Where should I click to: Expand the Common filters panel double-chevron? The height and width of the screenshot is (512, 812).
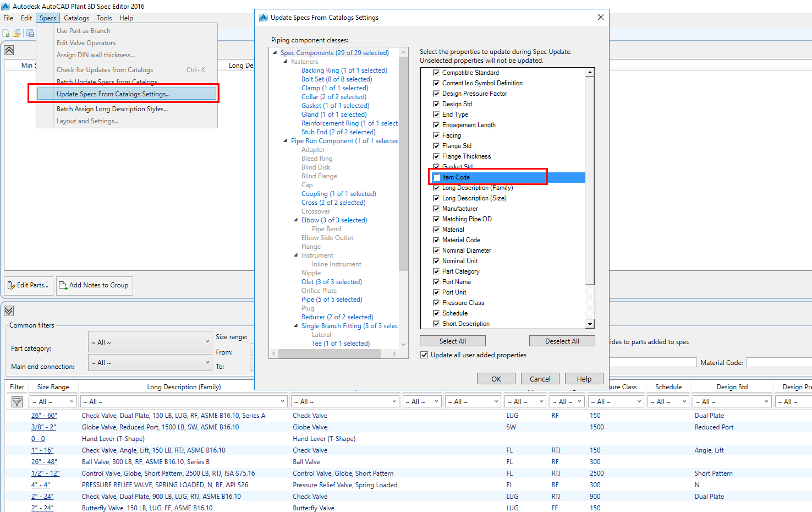(9, 311)
